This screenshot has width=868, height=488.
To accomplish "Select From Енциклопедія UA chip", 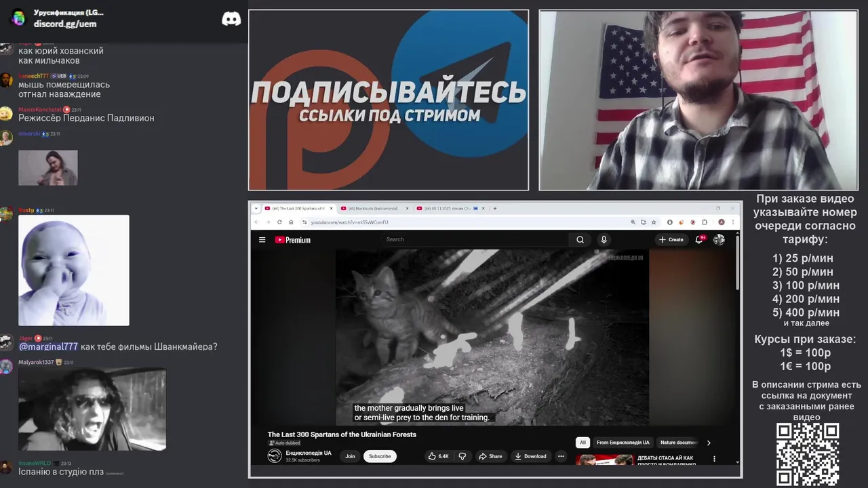I will 623,443.
